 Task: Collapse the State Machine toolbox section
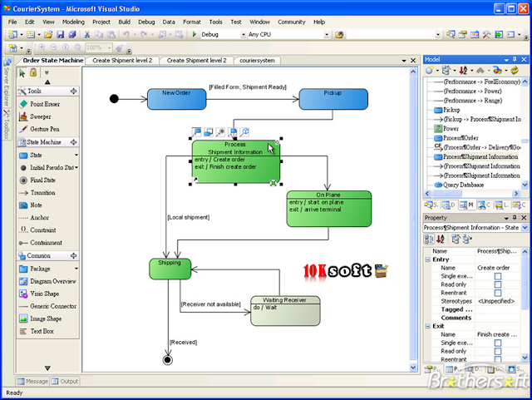[73, 142]
